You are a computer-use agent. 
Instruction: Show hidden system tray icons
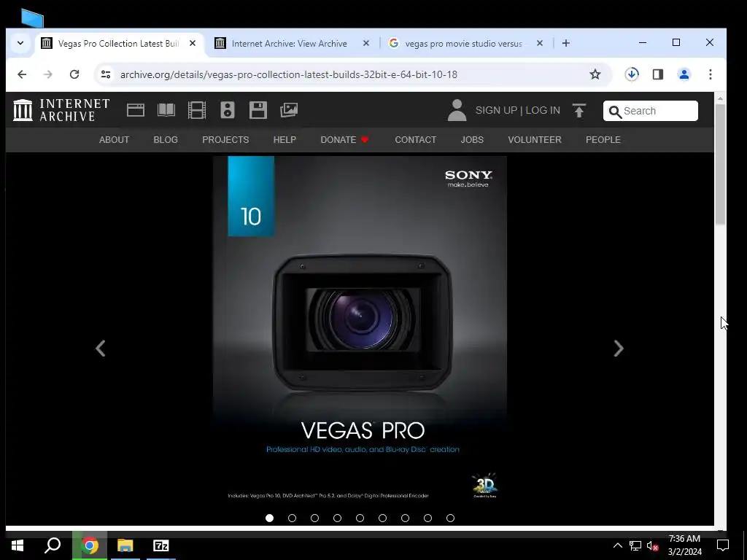(x=617, y=545)
